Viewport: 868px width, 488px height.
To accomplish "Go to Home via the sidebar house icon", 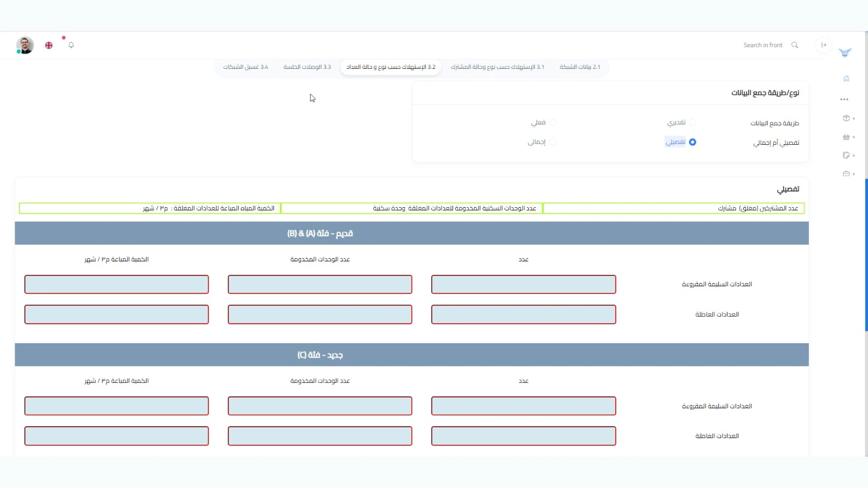I will coord(846,79).
